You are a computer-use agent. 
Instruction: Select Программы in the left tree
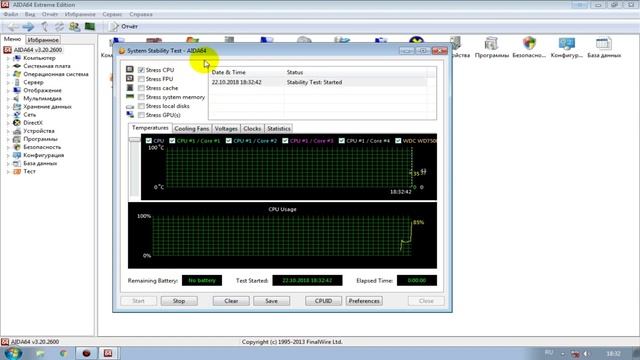click(40, 139)
